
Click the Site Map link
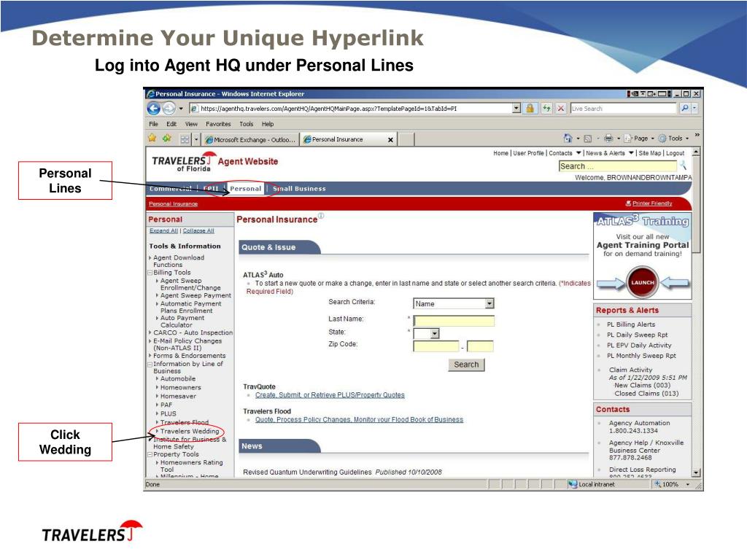[x=650, y=153]
